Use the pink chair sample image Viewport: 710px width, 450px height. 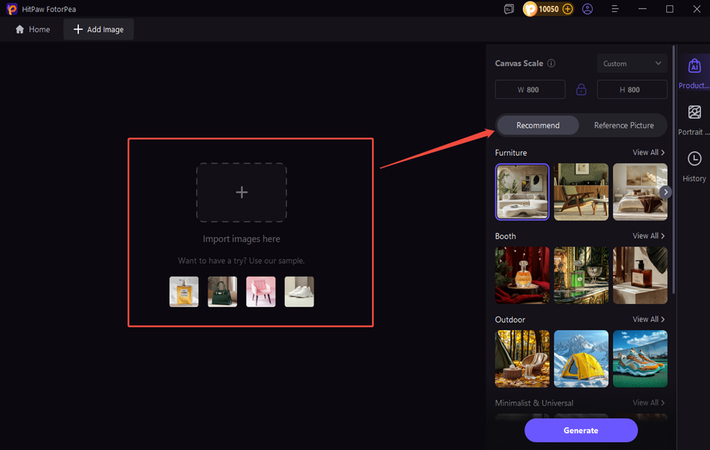coord(261,292)
